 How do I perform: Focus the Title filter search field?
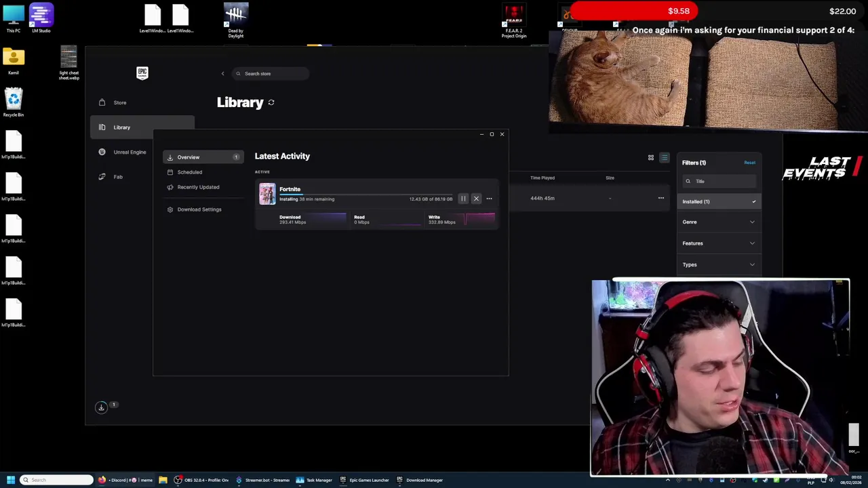click(719, 181)
